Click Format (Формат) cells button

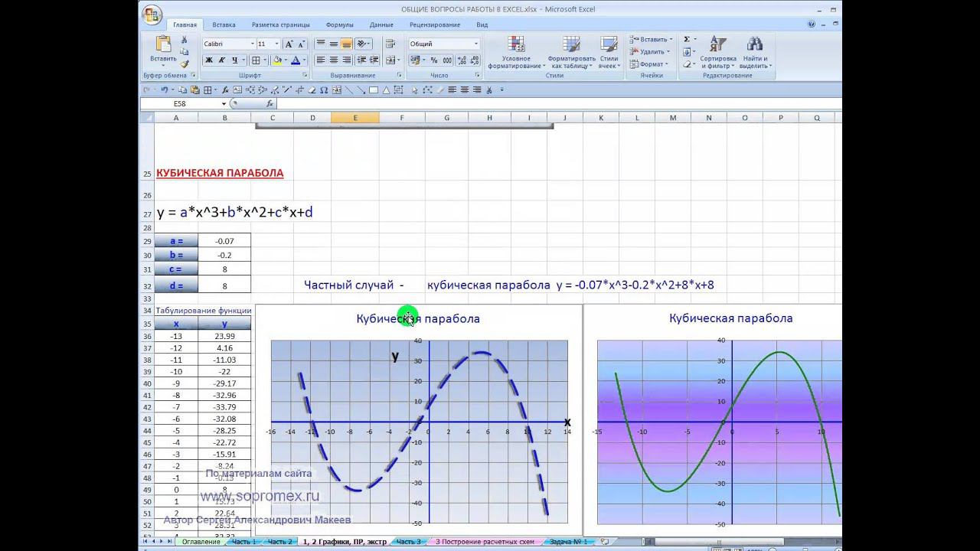point(651,64)
